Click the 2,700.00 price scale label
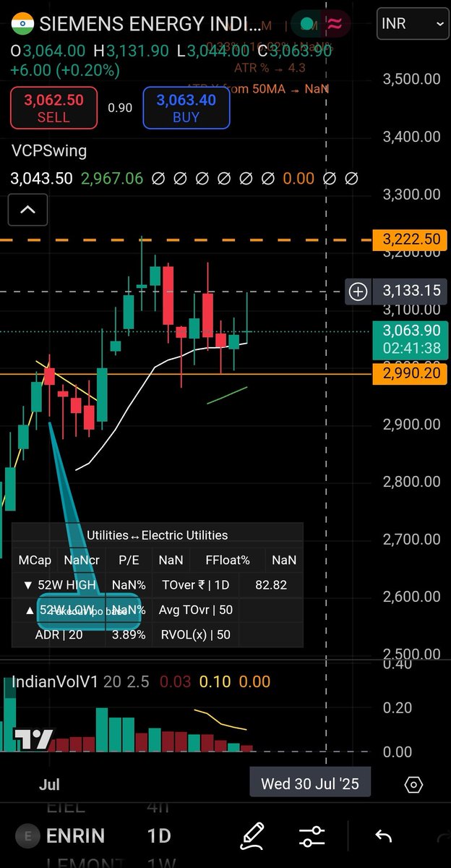Viewport: 451px width, 868px height. click(x=411, y=539)
